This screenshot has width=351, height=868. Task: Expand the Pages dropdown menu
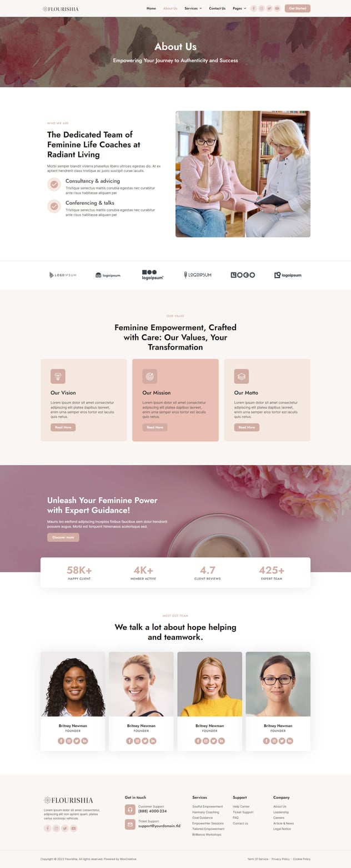click(x=239, y=8)
